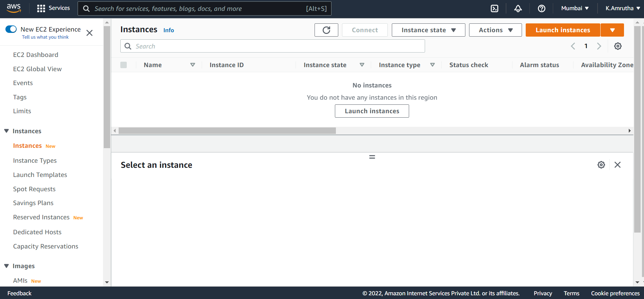Open EC2 Global View
This screenshot has width=644, height=299.
point(37,69)
